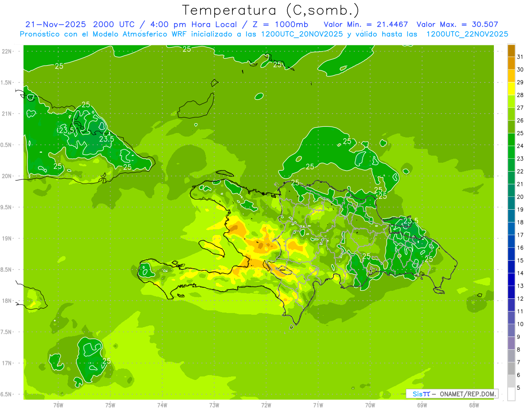Pick the brown legend swatch above 31
This screenshot has width=532, height=411.
pos(511,51)
